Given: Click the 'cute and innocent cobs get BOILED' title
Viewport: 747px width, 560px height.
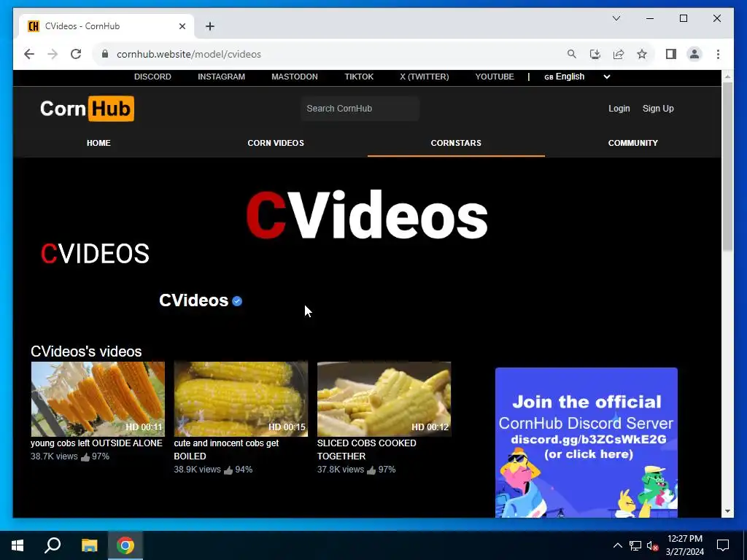Looking at the screenshot, I should tap(226, 449).
